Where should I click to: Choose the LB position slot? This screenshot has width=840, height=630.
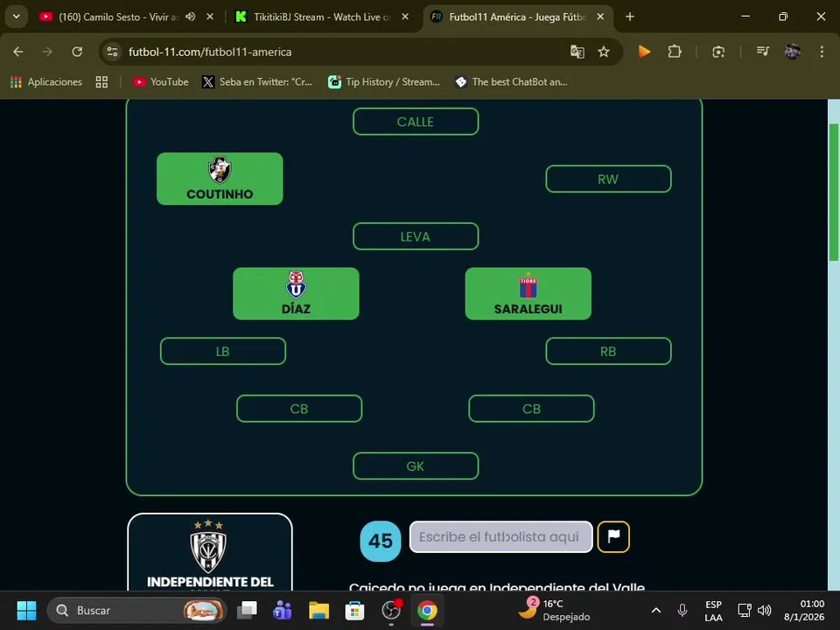(x=223, y=351)
